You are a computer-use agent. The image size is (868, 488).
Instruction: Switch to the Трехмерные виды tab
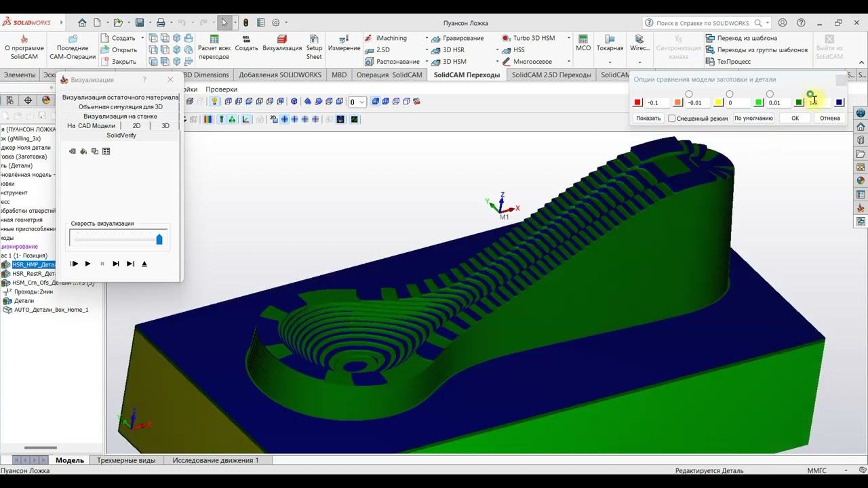(x=126, y=460)
